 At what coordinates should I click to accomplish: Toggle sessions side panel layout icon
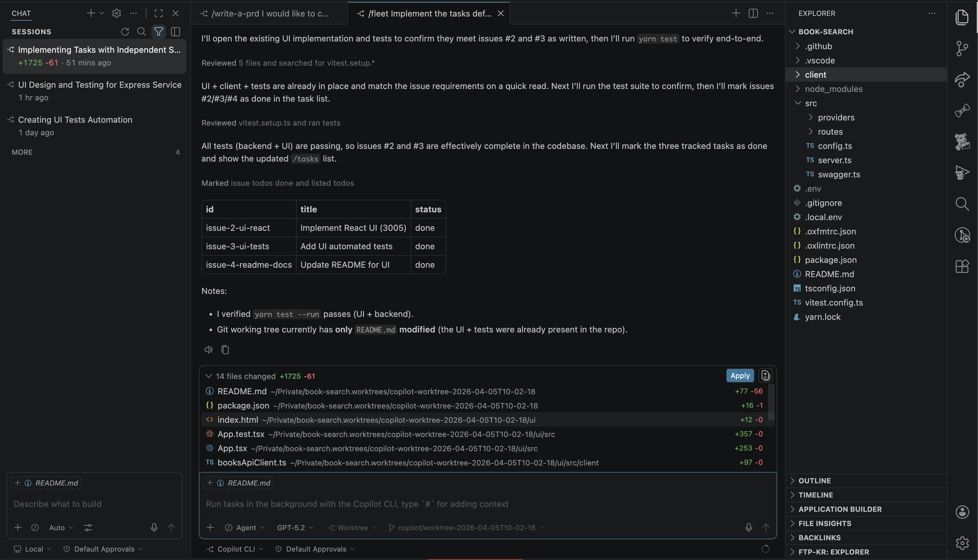[x=176, y=31]
